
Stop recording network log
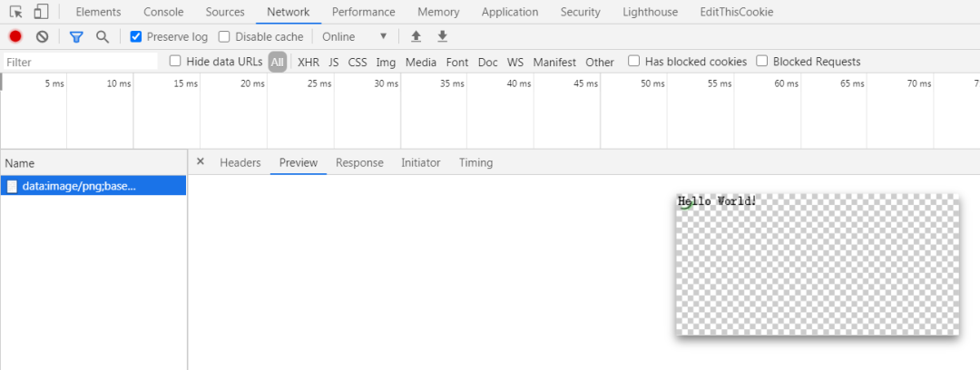(15, 36)
